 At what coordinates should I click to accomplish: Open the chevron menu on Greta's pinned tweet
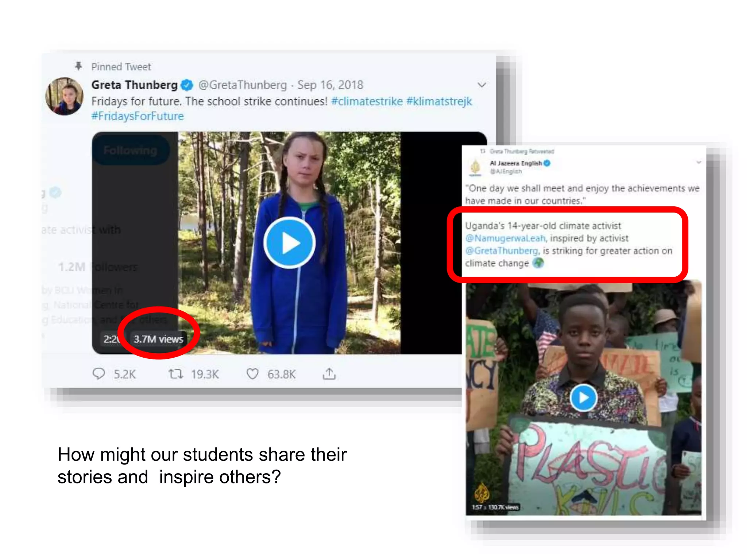coord(481,85)
